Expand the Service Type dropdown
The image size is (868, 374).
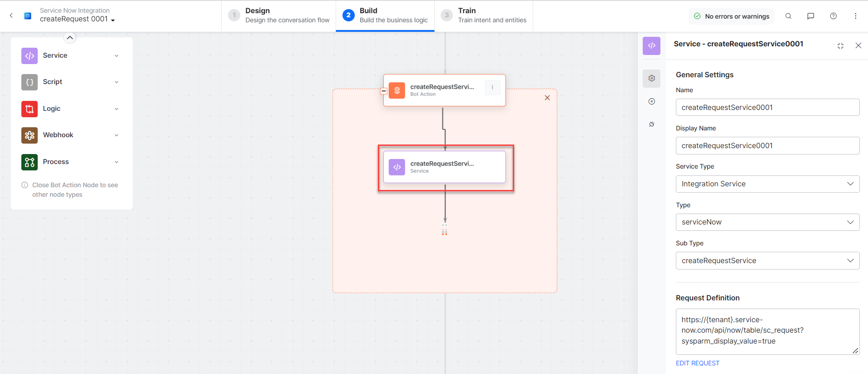[768, 184]
